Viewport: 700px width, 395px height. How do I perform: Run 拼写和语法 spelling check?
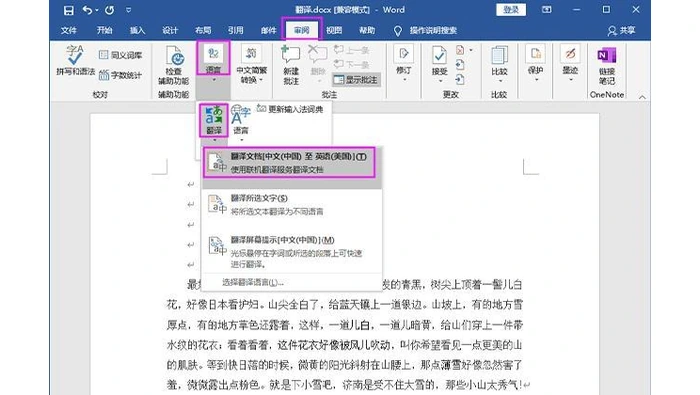coord(75,60)
